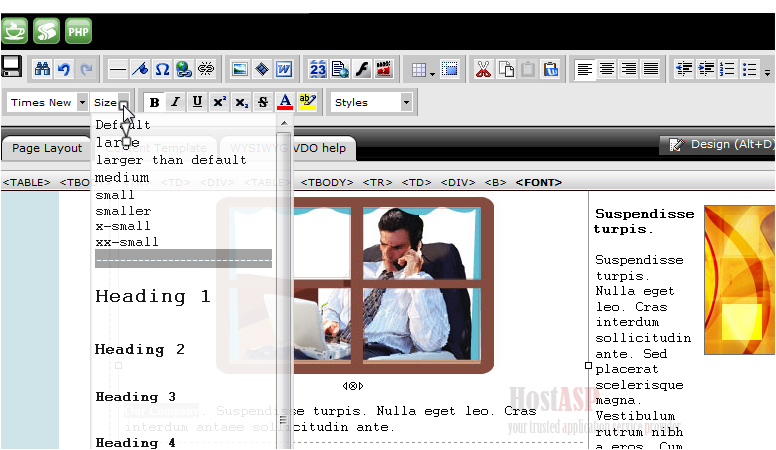
Task: Switch to the Page Layout tab
Action: [x=47, y=148]
